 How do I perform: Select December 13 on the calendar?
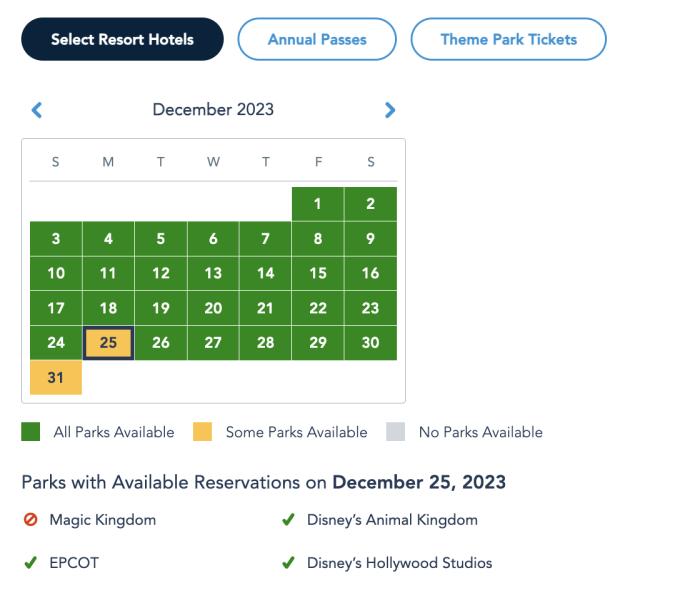click(213, 273)
